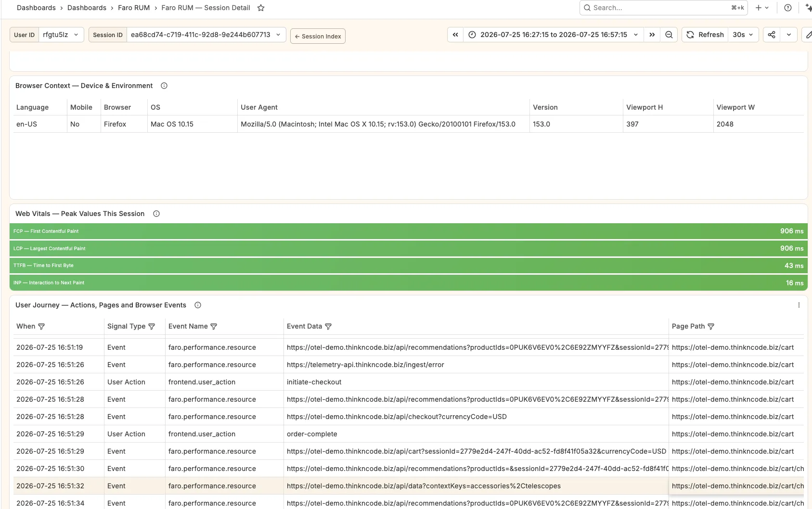Filter the Page Path column
812x509 pixels.
coord(711,326)
